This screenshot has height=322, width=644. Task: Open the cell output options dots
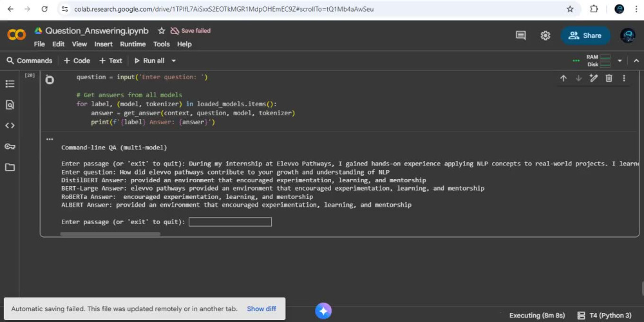pyautogui.click(x=50, y=139)
